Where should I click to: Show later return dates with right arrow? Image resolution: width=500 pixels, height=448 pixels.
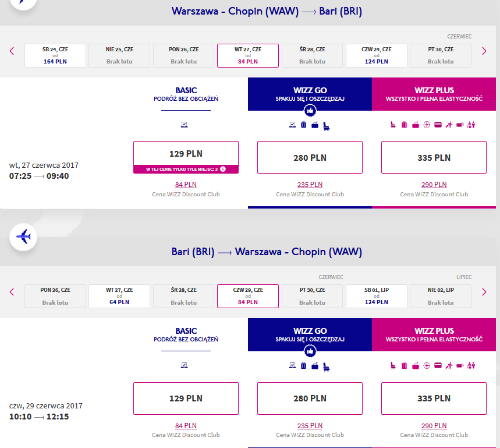(x=484, y=292)
